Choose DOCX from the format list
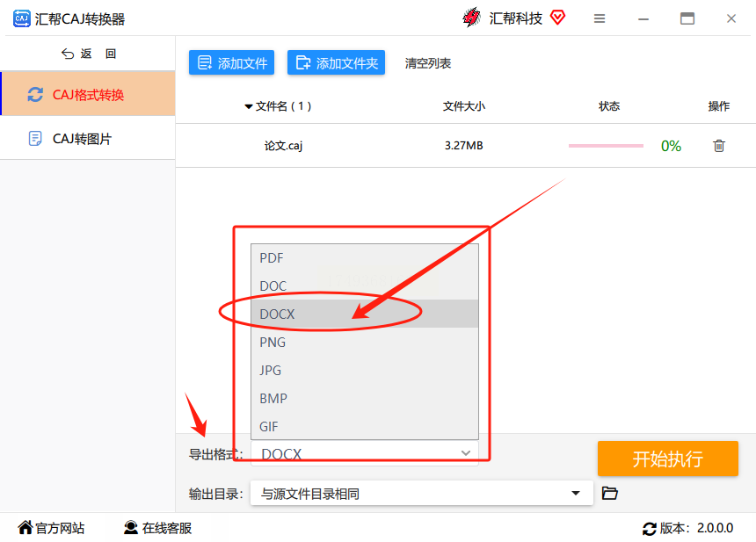 (365, 314)
